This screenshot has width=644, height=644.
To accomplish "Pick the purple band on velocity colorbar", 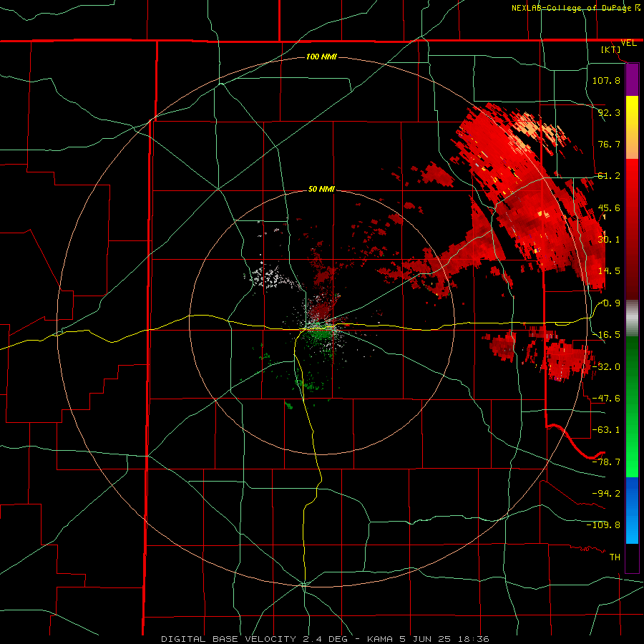I will (632, 79).
